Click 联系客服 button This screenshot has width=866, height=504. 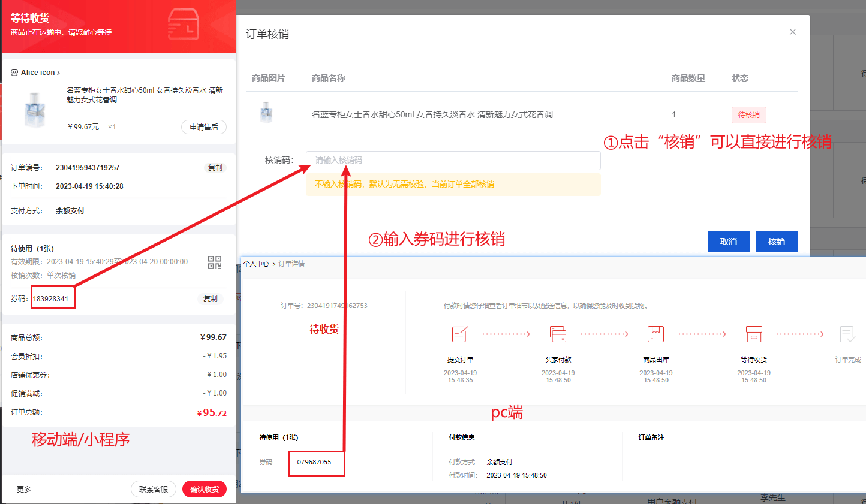pos(154,489)
